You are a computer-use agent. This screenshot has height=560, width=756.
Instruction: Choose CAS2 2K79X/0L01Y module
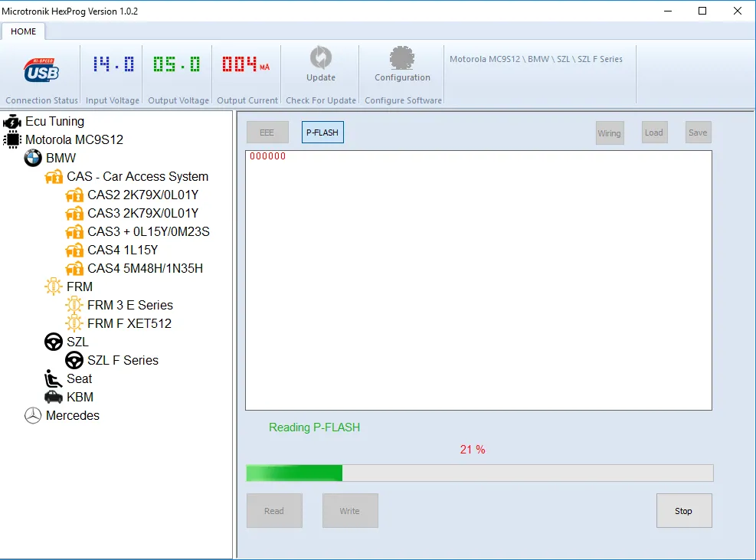(x=142, y=195)
